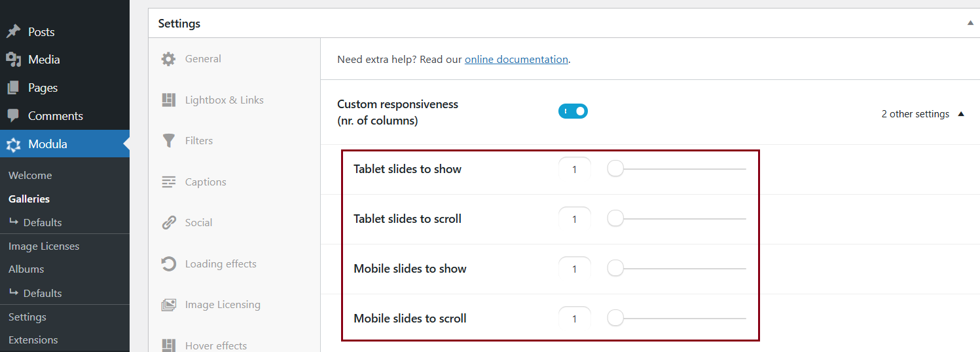
Task: Click the General gear icon
Action: (168, 59)
